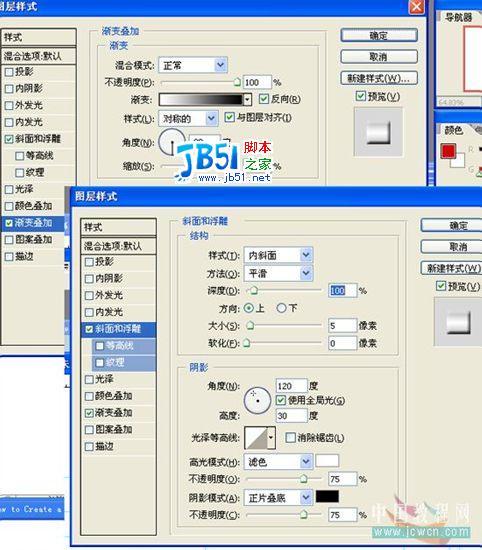Screen dimensions: 482x550
Task: Toggle 使用全局光 checkbox
Action: [x=281, y=400]
